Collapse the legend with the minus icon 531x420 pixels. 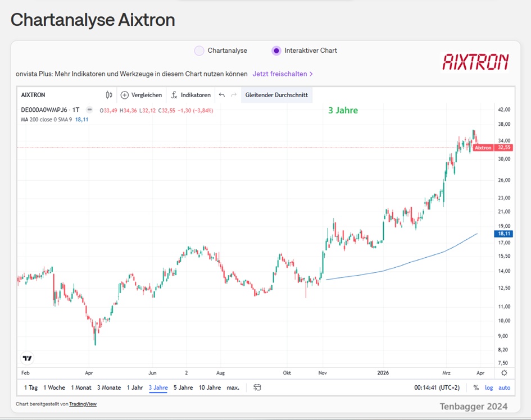click(89, 110)
